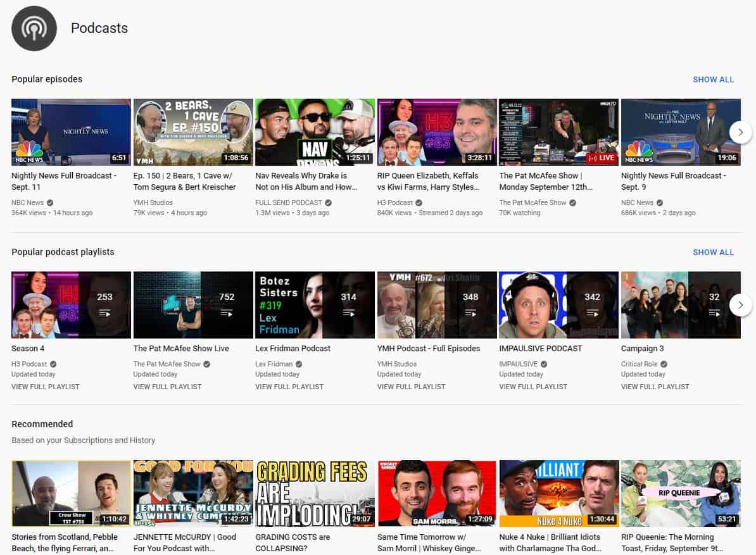Image resolution: width=756 pixels, height=555 pixels.
Task: Open YMH Podcast Full Episodes playlist thumbnail
Action: (x=437, y=305)
